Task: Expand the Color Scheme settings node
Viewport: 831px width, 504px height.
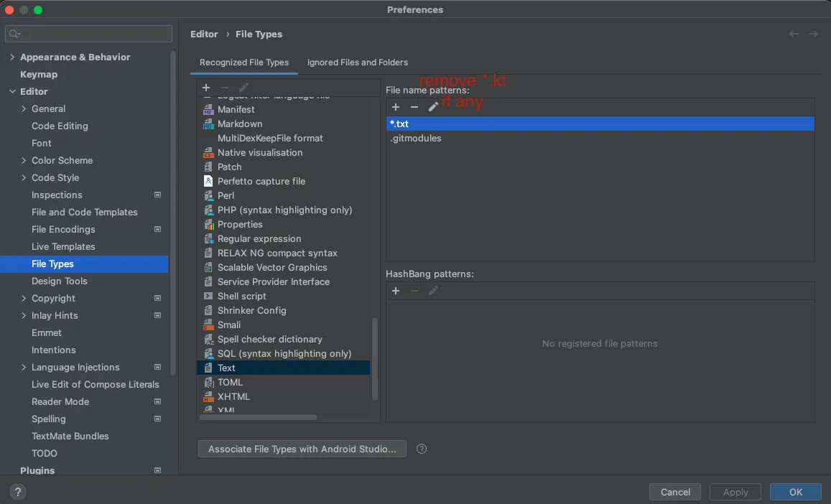Action: 24,161
